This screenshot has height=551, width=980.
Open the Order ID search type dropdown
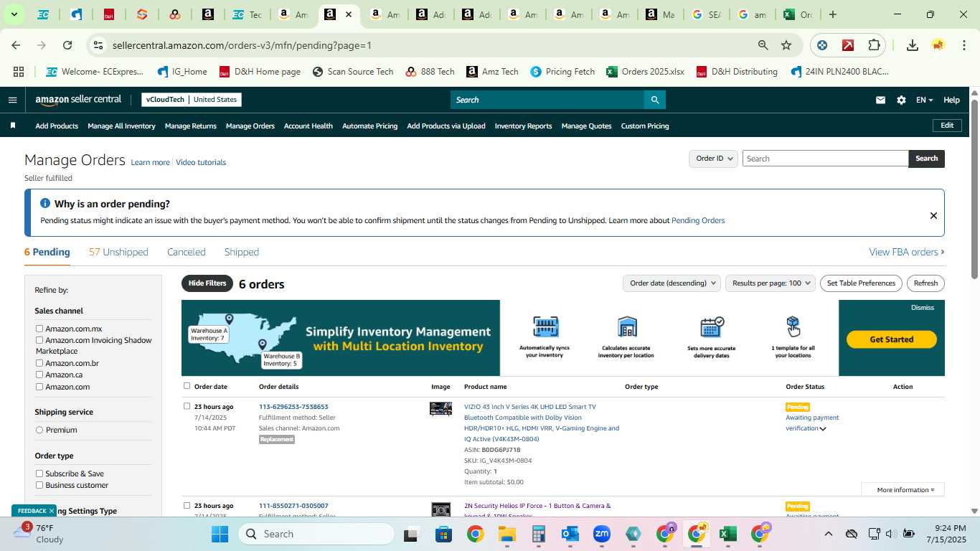tap(713, 159)
